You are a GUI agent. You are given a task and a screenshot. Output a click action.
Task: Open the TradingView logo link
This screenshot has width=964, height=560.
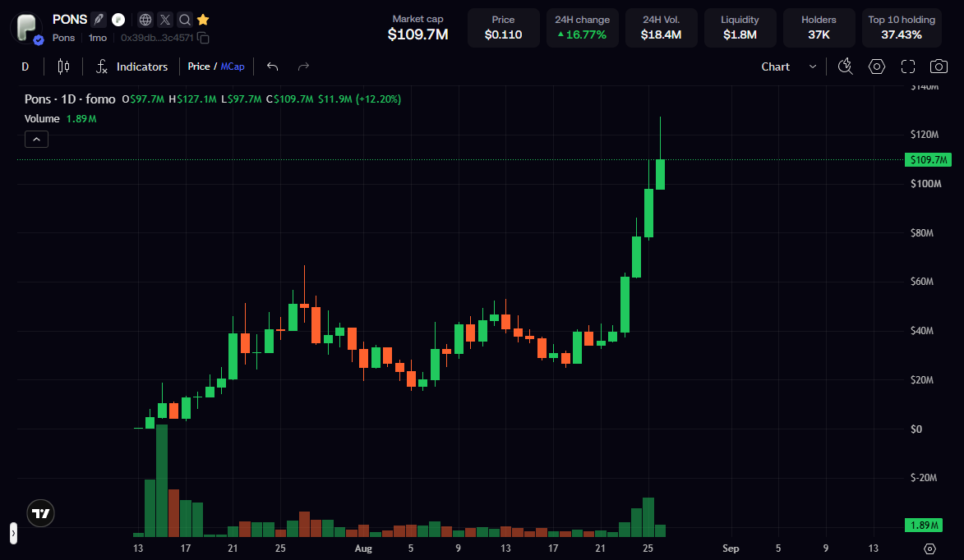[x=40, y=513]
